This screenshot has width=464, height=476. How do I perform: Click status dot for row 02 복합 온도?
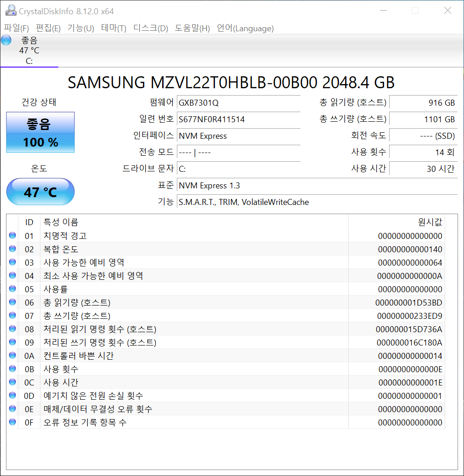click(12, 249)
